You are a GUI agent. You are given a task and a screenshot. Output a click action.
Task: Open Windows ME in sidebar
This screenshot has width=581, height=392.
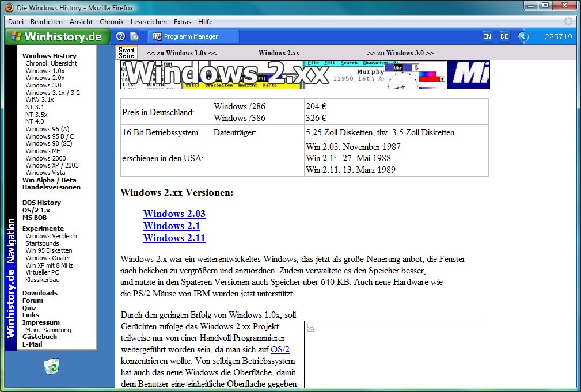click(x=43, y=151)
